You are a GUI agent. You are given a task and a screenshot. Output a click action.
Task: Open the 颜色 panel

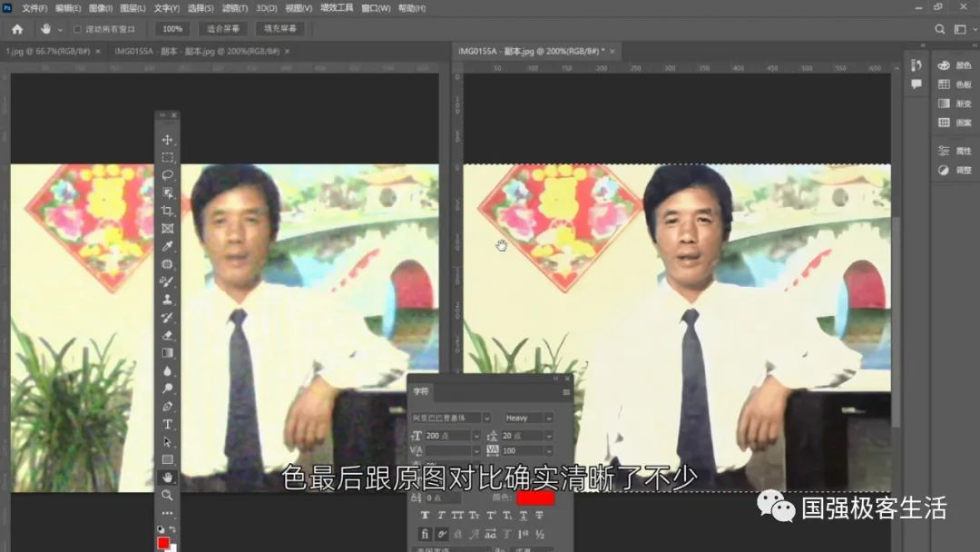(955, 65)
